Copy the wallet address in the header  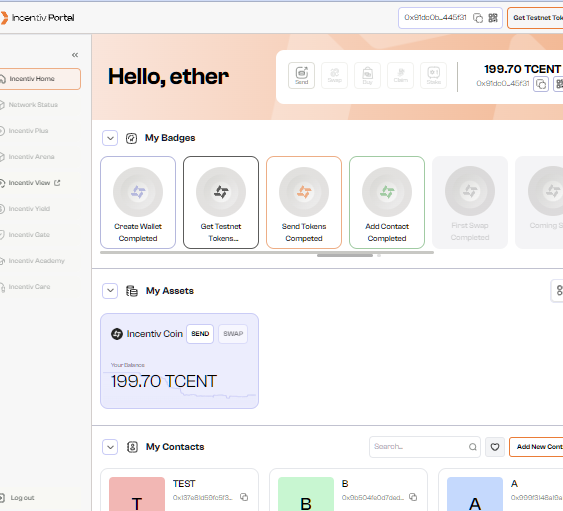click(x=478, y=18)
